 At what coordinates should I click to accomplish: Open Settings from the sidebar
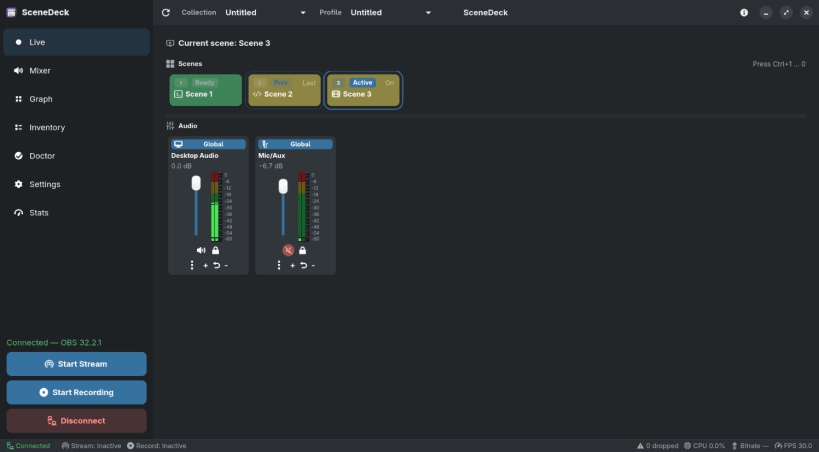pos(76,184)
